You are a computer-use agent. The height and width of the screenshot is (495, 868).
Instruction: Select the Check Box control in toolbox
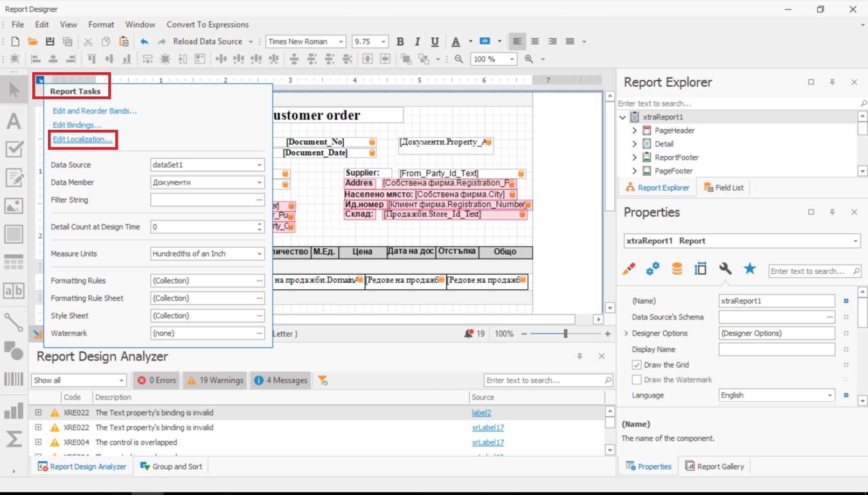coord(14,149)
